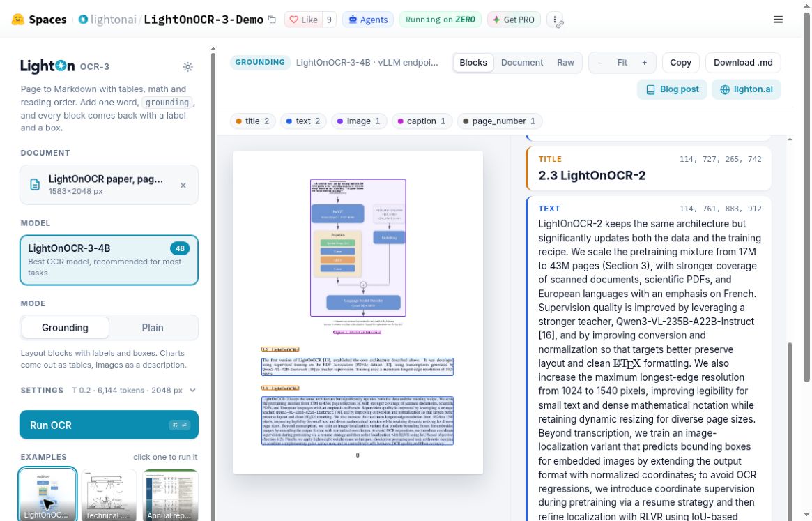Click the Running on ZERO badge
Screen dimensions: 812x521
(441, 20)
